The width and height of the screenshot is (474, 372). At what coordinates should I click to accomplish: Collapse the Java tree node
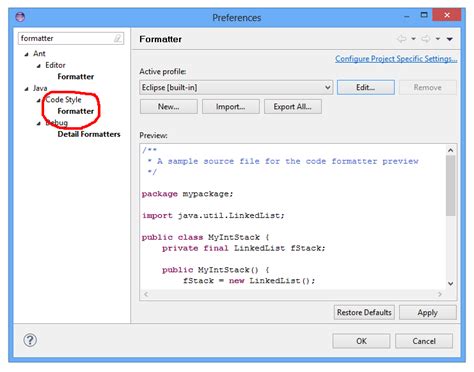pyautogui.click(x=27, y=89)
